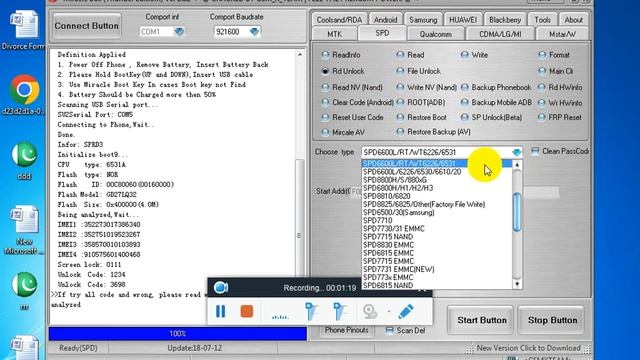Open the Samsung tab
Screen dimensions: 640x360
pos(423,20)
